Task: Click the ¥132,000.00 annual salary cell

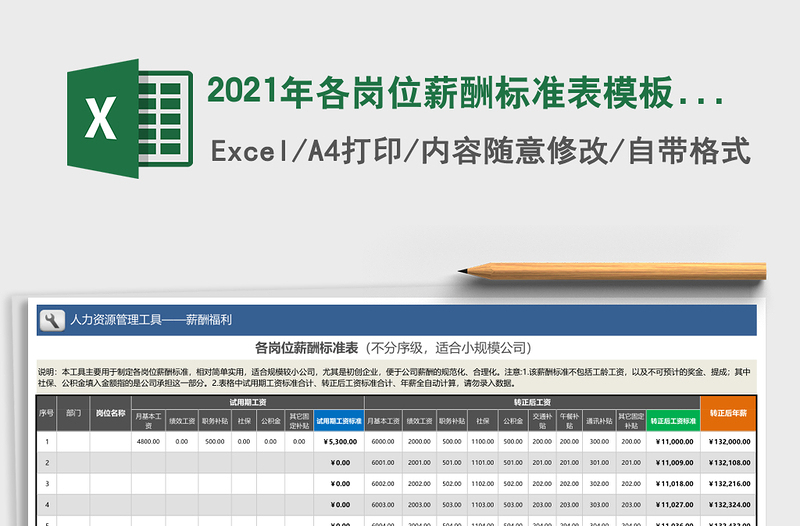Action: click(729, 442)
